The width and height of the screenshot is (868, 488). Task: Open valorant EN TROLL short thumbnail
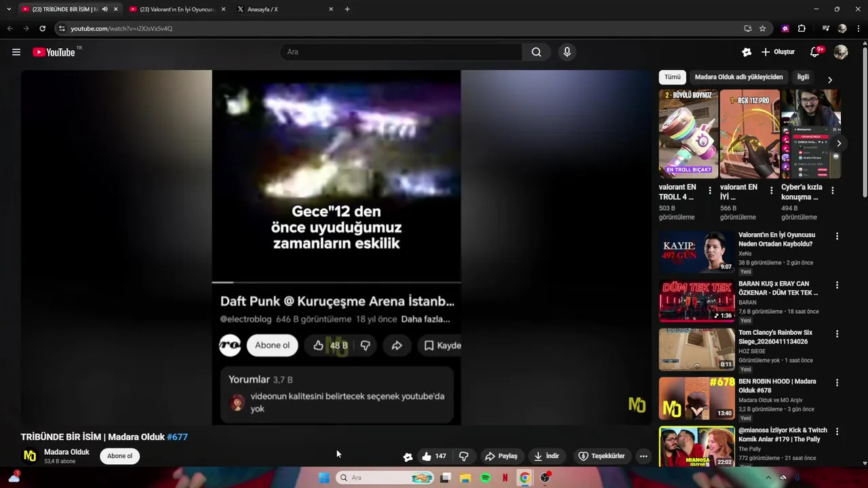[x=688, y=134]
